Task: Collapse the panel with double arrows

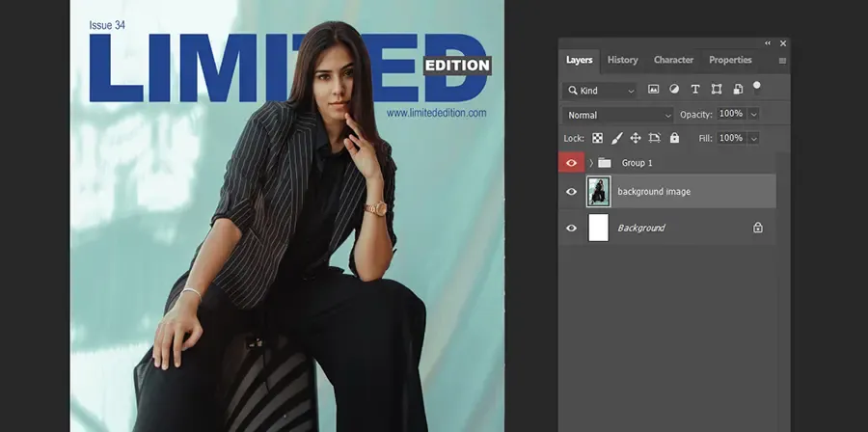Action: pyautogui.click(x=768, y=43)
